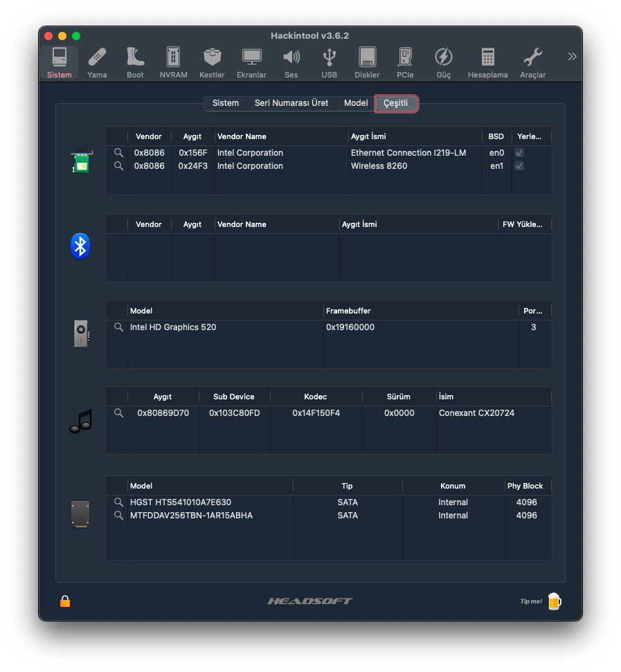
Task: Select the Sistem tab
Action: [225, 103]
